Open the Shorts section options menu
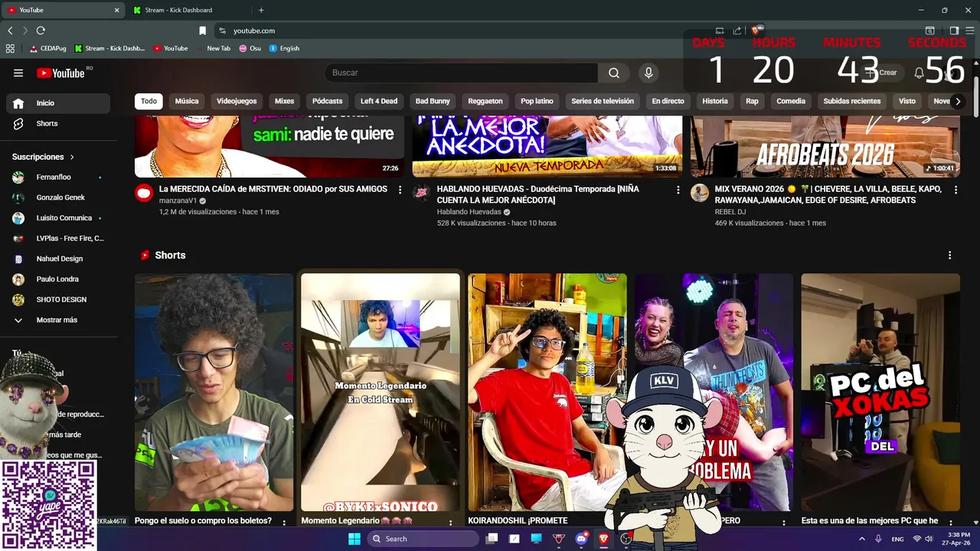Image resolution: width=980 pixels, height=551 pixels. (x=950, y=255)
